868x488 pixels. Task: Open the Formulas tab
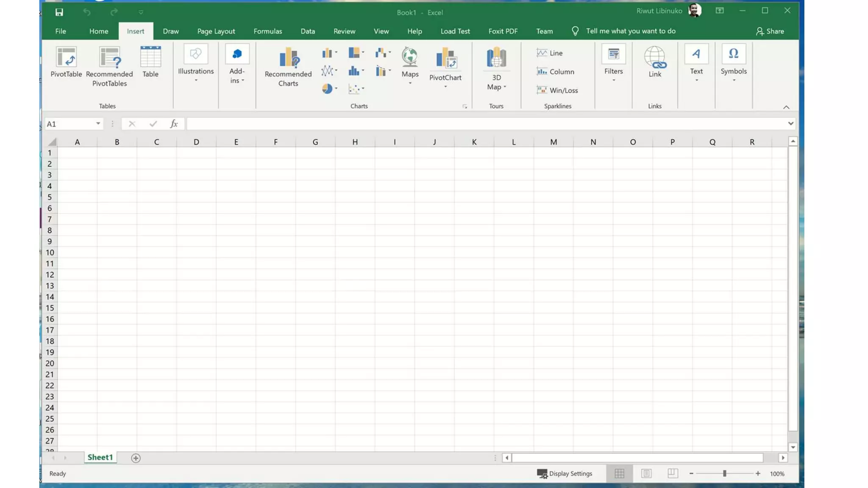(267, 31)
